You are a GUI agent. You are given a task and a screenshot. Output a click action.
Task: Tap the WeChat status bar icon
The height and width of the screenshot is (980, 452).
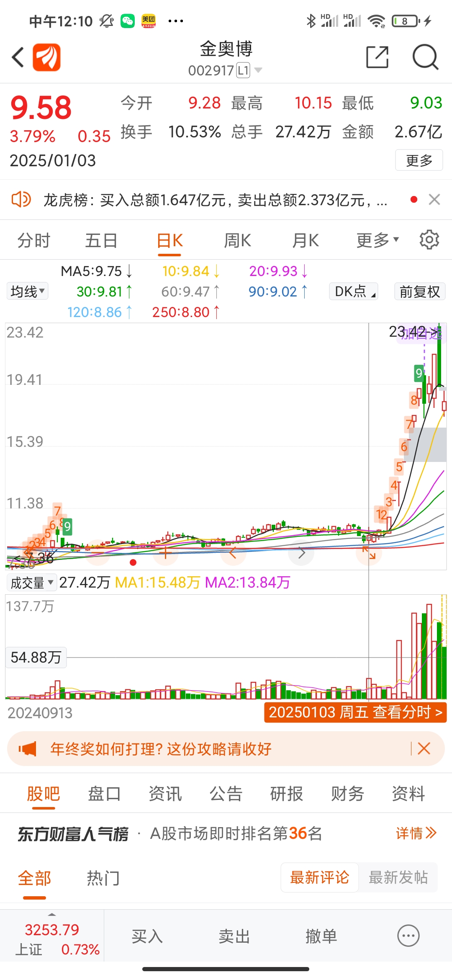coord(128,21)
